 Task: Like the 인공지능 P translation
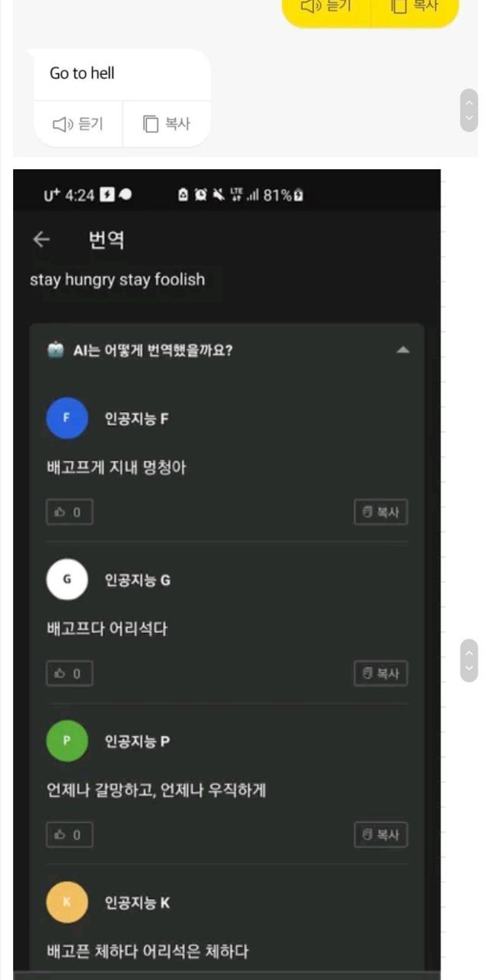70,835
